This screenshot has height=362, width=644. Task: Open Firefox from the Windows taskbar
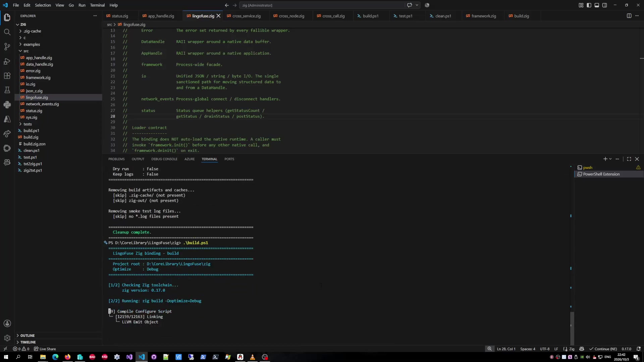68,357
